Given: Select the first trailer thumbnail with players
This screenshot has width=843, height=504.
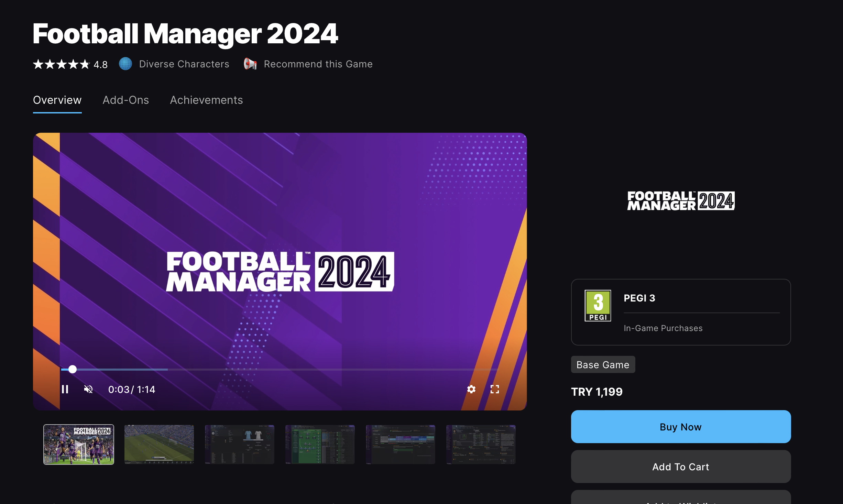Looking at the screenshot, I should 79,445.
